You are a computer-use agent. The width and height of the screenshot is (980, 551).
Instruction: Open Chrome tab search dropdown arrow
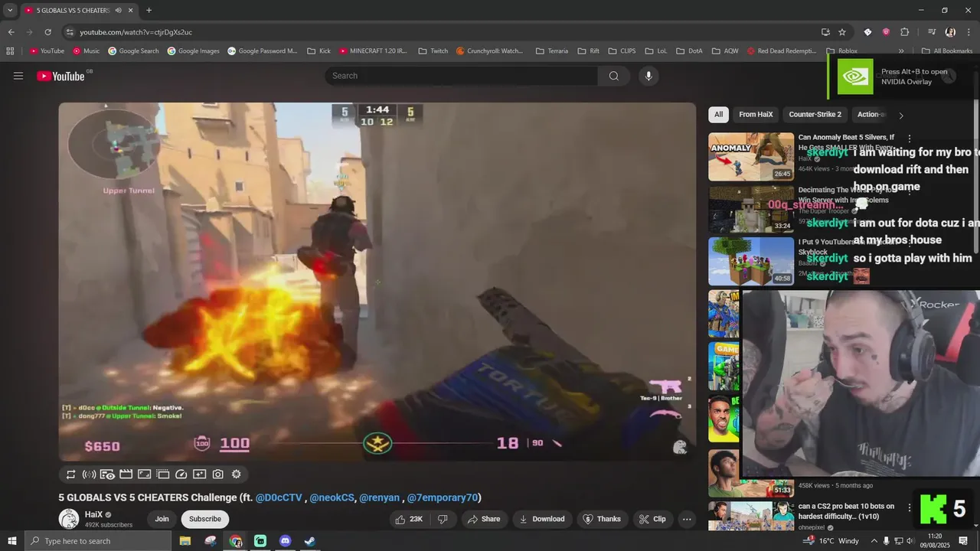coord(10,10)
